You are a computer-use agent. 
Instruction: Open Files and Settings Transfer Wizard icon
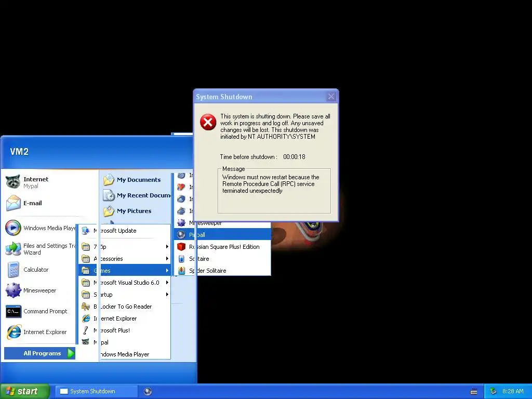[13, 249]
